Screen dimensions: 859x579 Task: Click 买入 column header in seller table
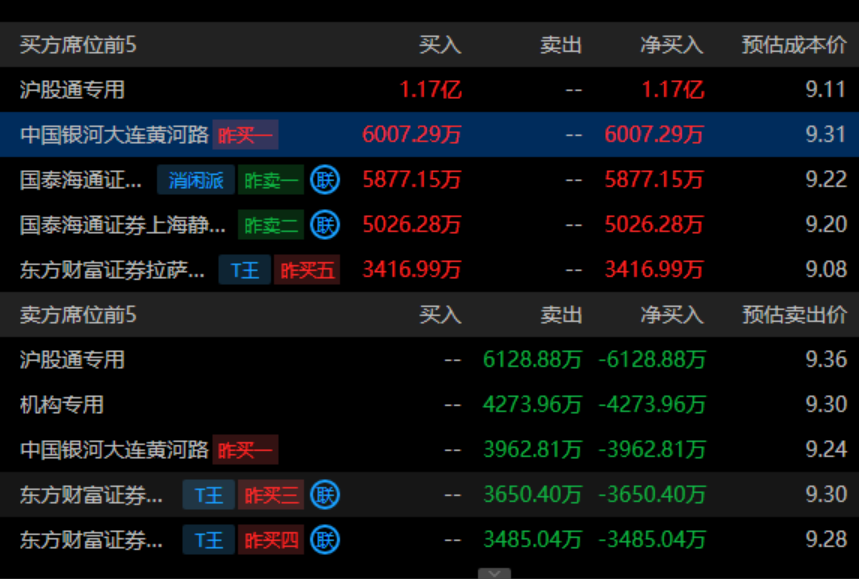pos(440,315)
